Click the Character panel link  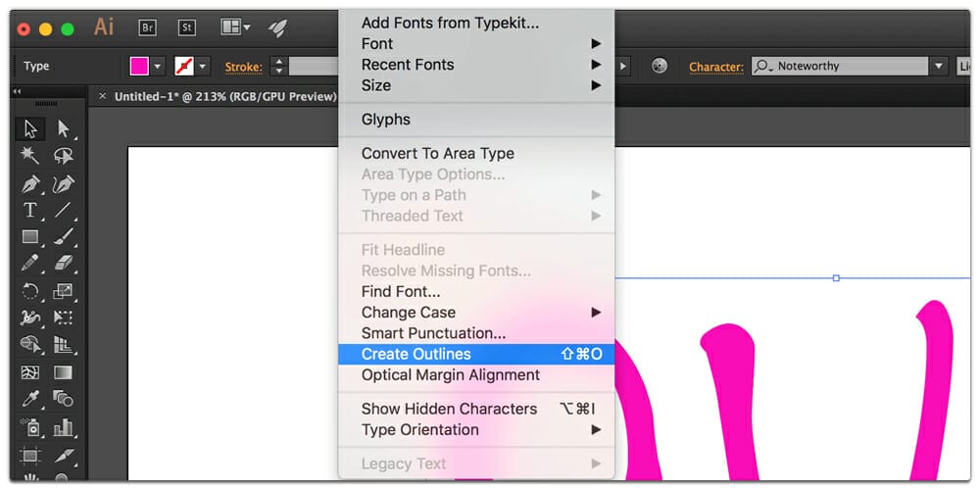click(x=716, y=67)
